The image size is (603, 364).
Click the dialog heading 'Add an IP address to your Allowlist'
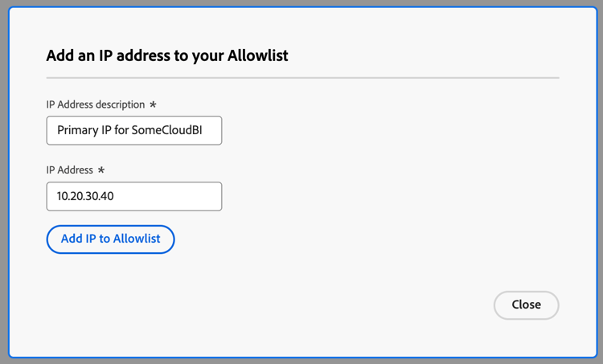click(167, 55)
